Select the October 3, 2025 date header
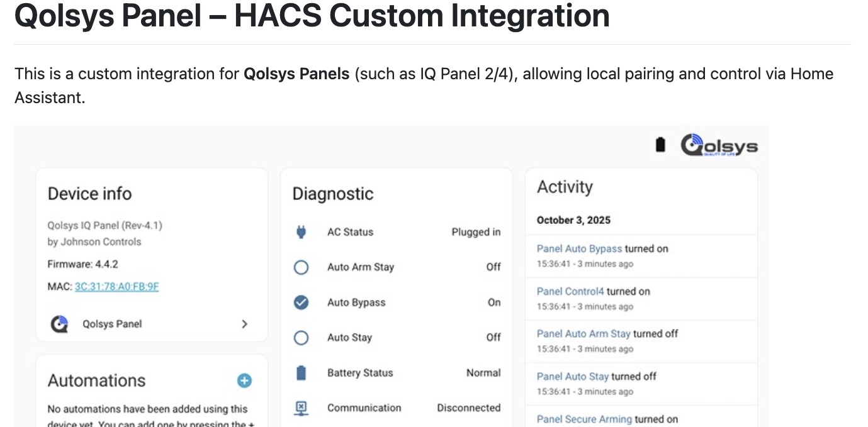The width and height of the screenshot is (868, 427). (573, 219)
